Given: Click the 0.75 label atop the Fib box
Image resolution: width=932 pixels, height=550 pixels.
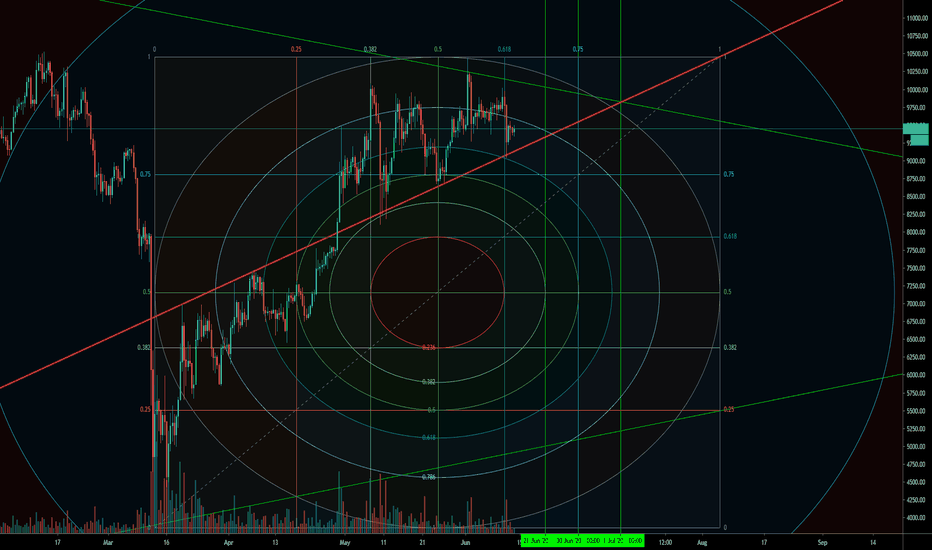Looking at the screenshot, I should (578, 49).
